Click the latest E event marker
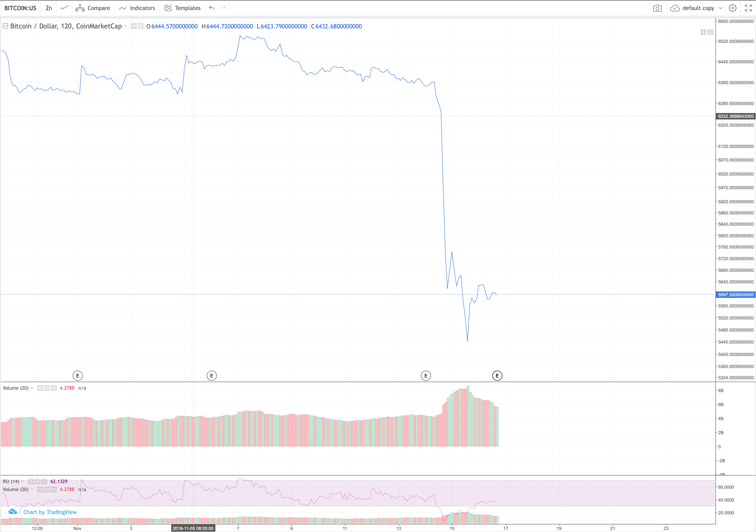The image size is (756, 532). tap(497, 376)
